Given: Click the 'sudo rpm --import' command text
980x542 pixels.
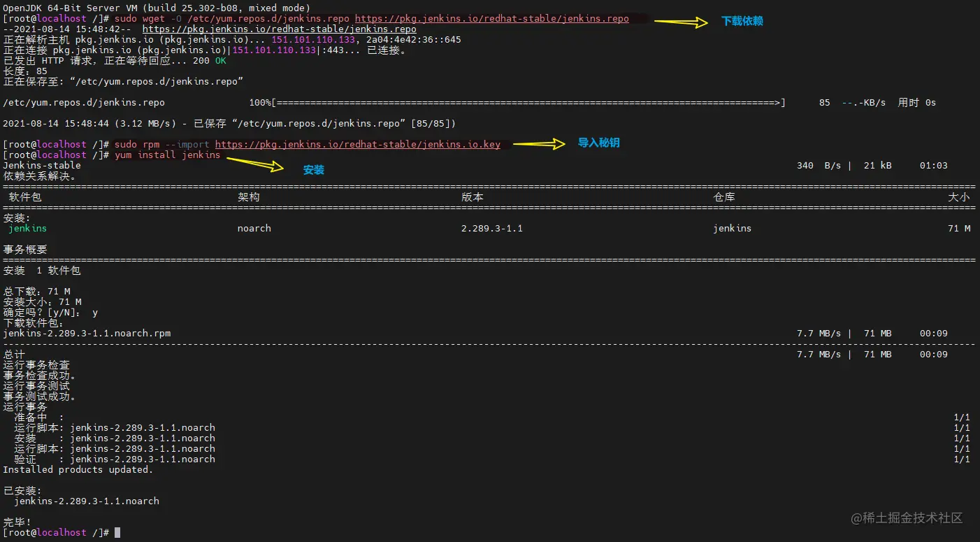Looking at the screenshot, I should [x=162, y=145].
